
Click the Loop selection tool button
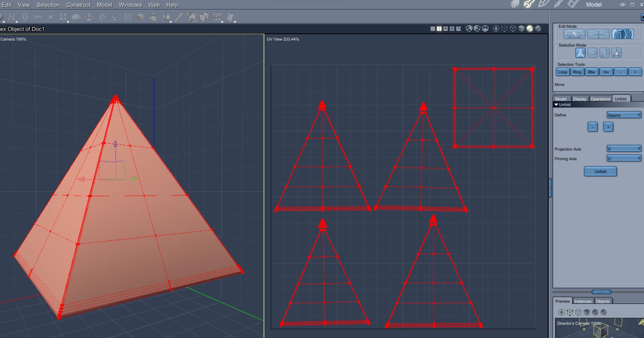click(562, 72)
